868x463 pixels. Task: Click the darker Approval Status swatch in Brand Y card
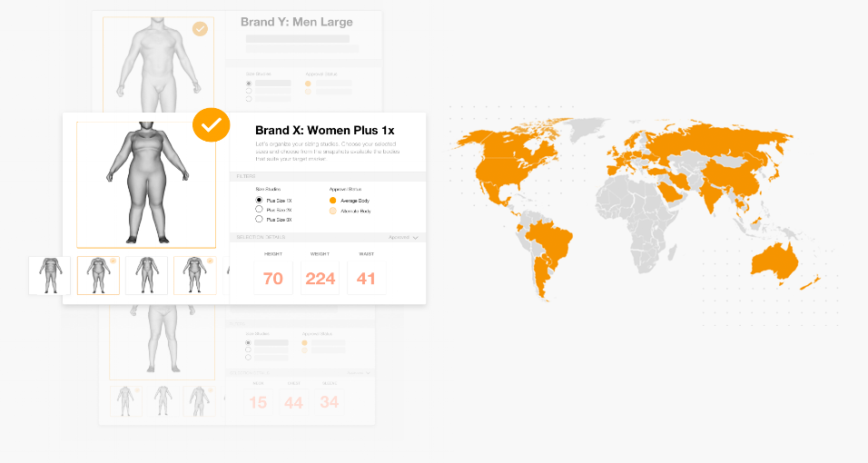click(x=309, y=84)
